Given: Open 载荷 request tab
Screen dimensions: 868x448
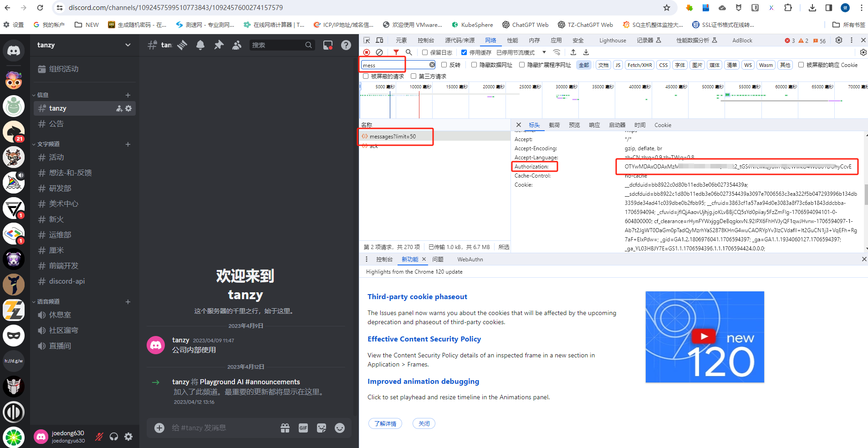Looking at the screenshot, I should 554,125.
